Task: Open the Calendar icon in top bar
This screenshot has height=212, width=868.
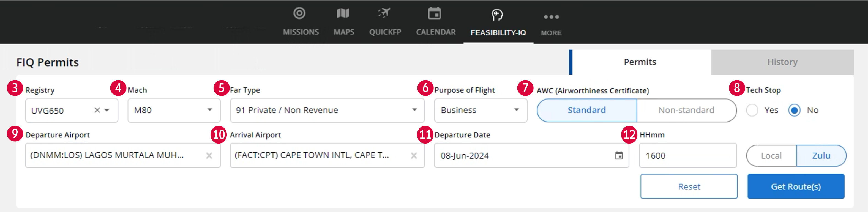Action: 434,13
